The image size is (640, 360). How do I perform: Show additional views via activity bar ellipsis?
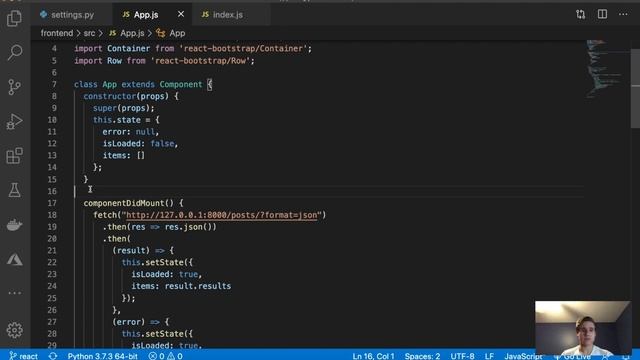point(15,293)
